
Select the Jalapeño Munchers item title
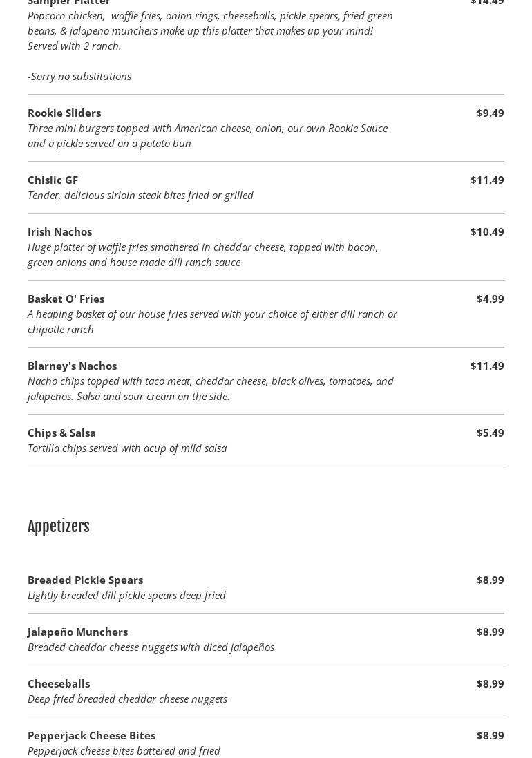pyautogui.click(x=77, y=632)
